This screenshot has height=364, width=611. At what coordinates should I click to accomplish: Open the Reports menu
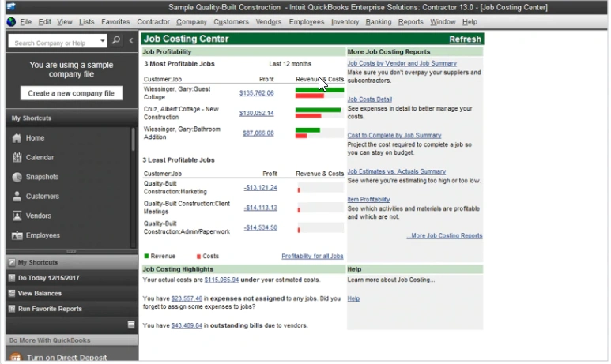pyautogui.click(x=410, y=22)
